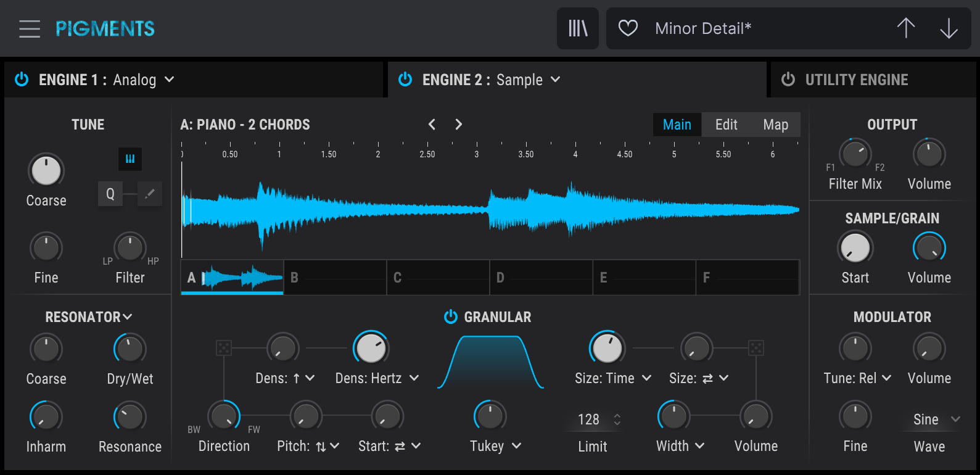
Task: Load previous preset with up arrow
Action: pos(905,28)
